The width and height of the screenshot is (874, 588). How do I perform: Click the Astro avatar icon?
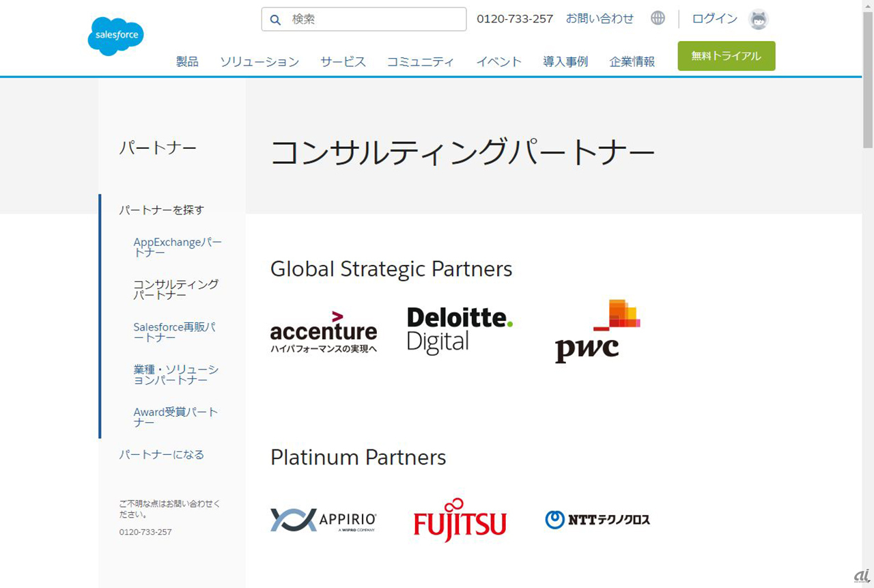(759, 19)
